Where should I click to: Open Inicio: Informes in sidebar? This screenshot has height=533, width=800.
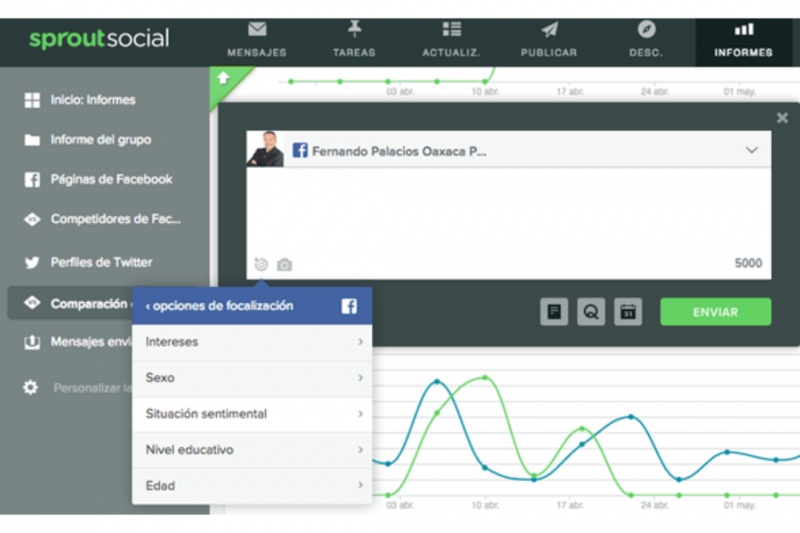[93, 100]
